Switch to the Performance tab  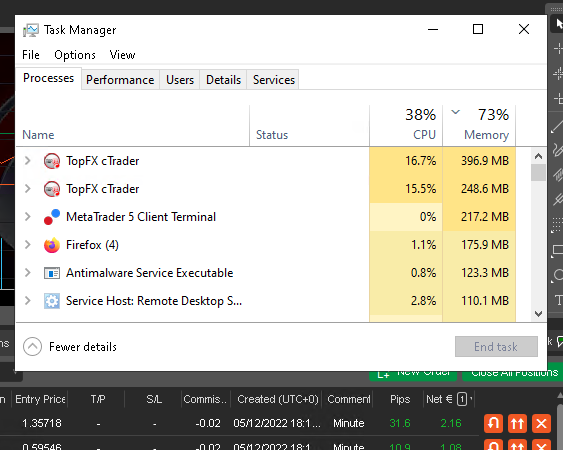120,80
